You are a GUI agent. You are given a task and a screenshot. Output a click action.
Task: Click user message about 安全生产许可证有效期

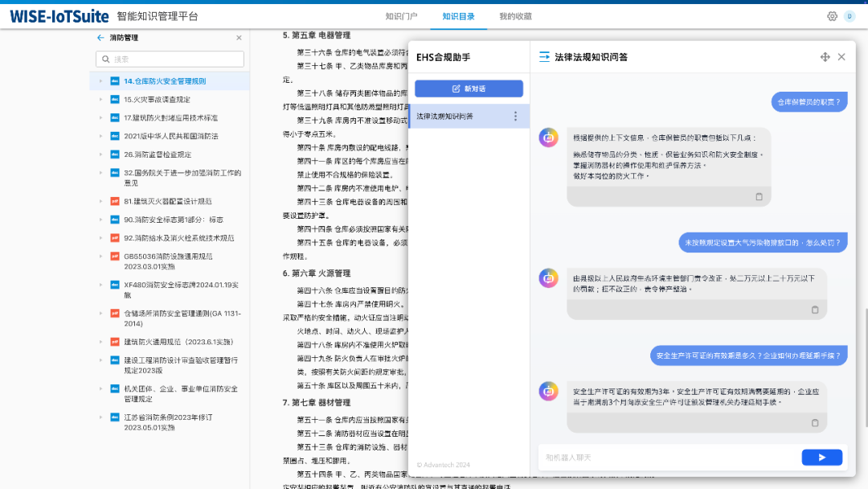point(748,355)
